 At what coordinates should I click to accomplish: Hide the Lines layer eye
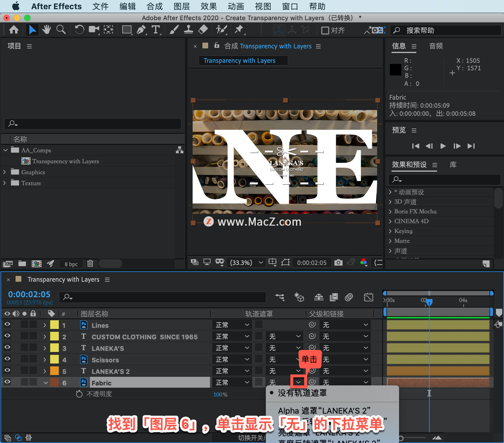click(x=7, y=324)
